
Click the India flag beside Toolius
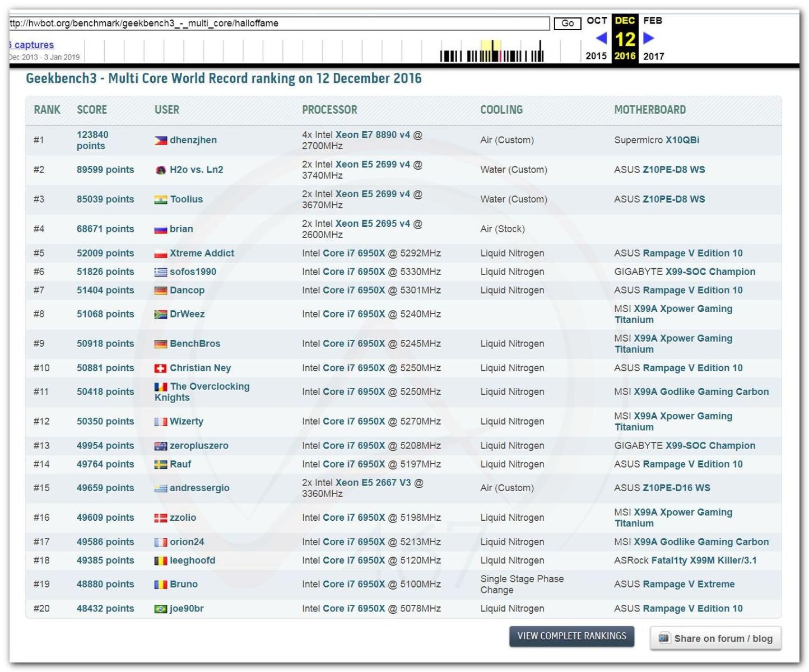(161, 200)
